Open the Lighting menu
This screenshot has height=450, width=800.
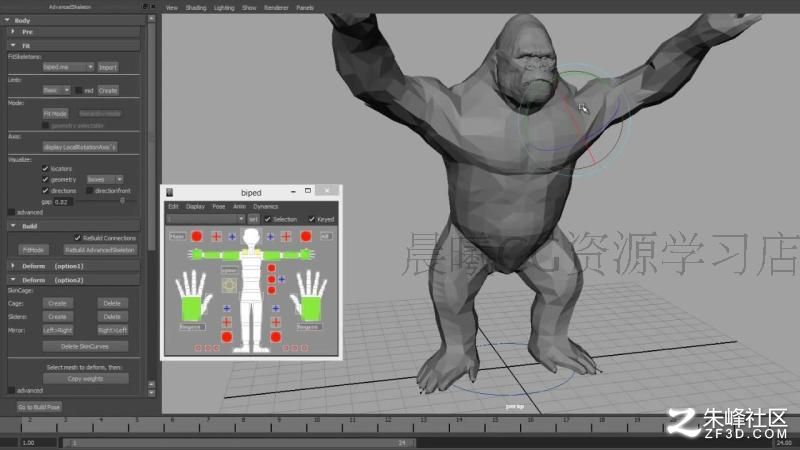tap(224, 8)
